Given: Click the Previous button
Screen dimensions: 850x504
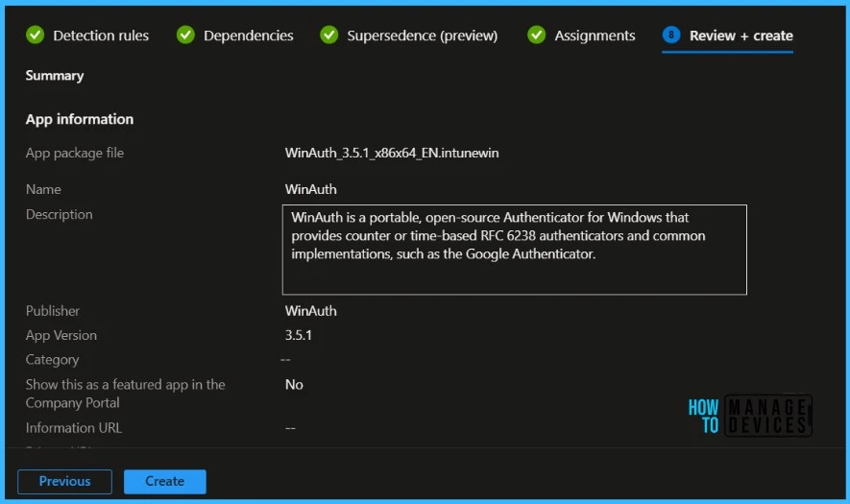Looking at the screenshot, I should coord(64,481).
